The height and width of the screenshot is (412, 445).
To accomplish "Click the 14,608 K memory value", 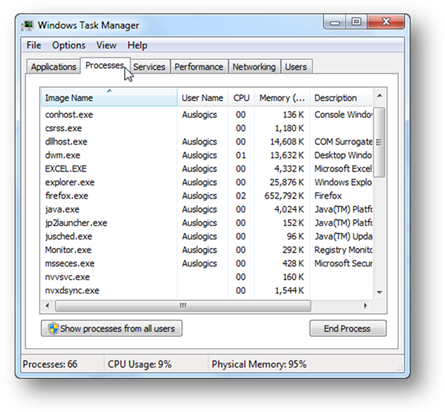I will (x=287, y=142).
